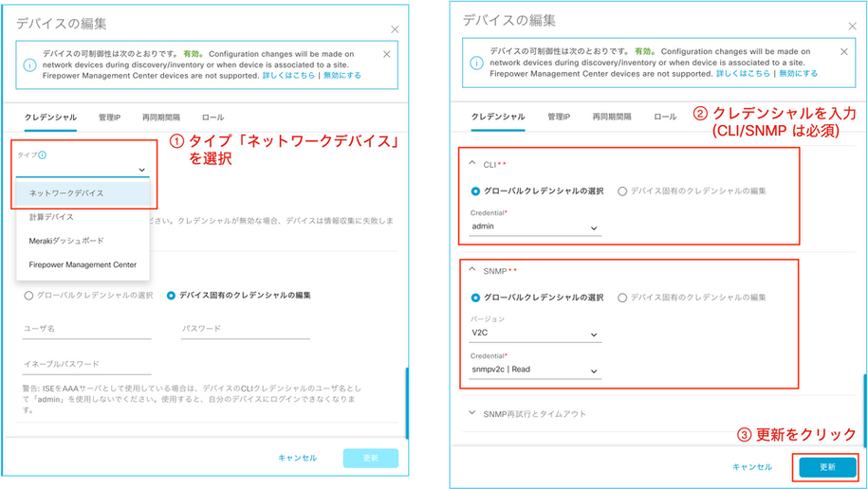Click the scrollbar in right dialog
Screen dimensions: 868x489
coord(865,409)
